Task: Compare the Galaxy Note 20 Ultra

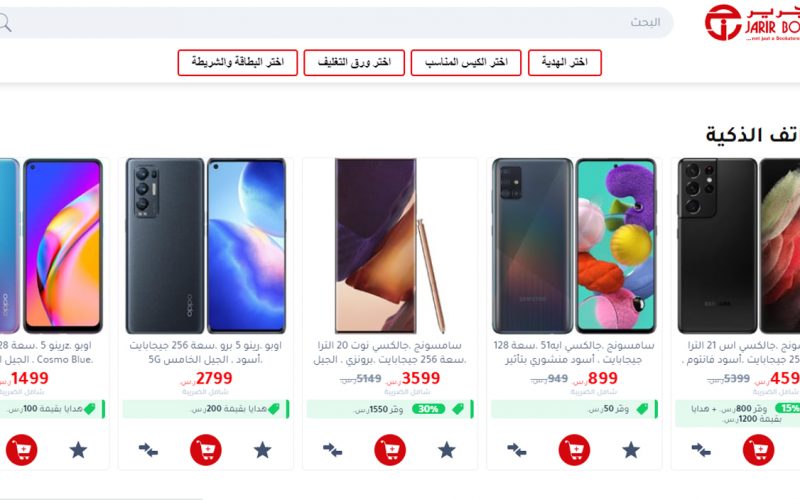Action: (x=332, y=450)
